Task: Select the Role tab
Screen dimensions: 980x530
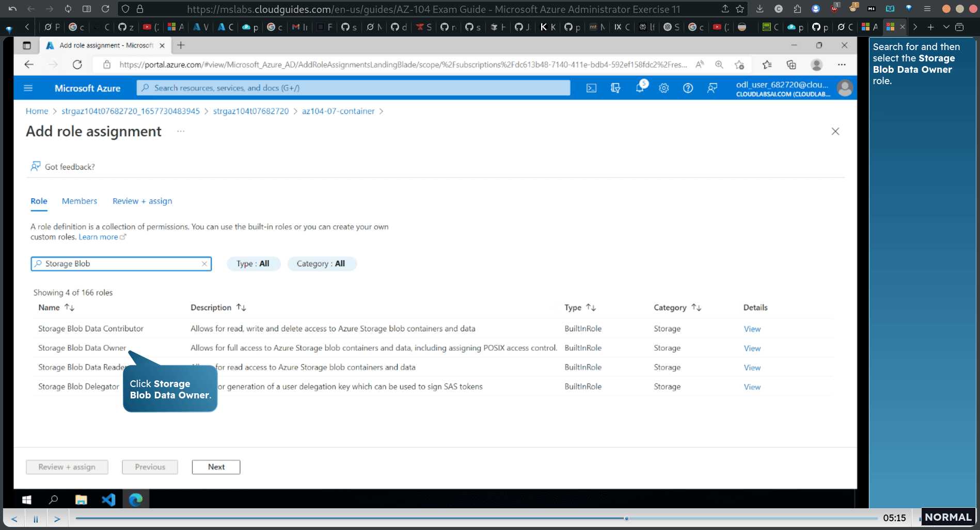Action: 39,201
